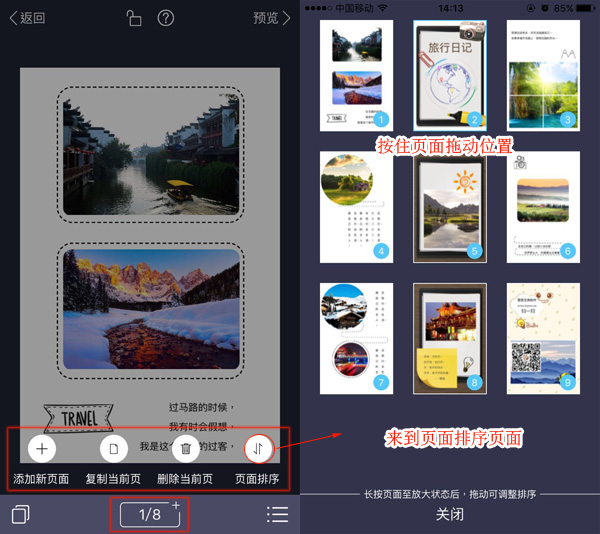The image size is (600, 534).
Task: Tap the stacked pages icon at bottom left
Action: [x=21, y=514]
